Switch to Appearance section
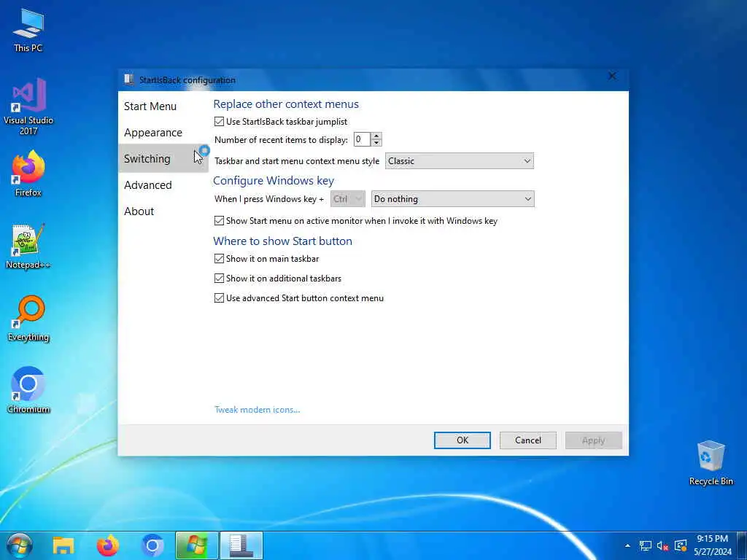This screenshot has height=560, width=747. [153, 133]
